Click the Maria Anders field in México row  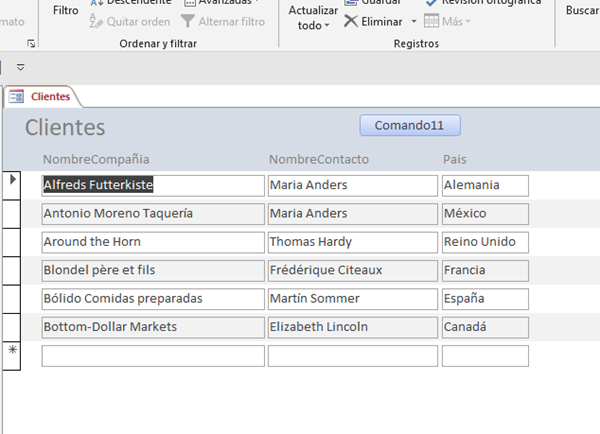point(353,214)
